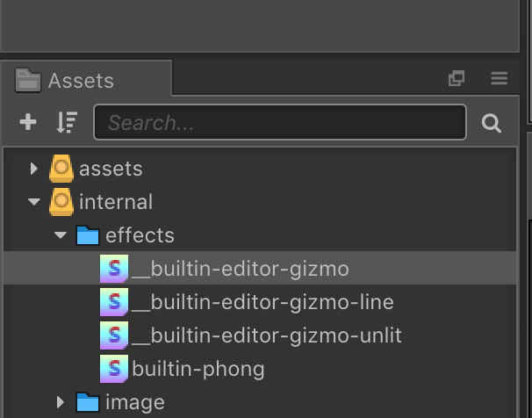This screenshot has height=418, width=532.
Task: Click the plus icon to create asset
Action: pos(28,122)
